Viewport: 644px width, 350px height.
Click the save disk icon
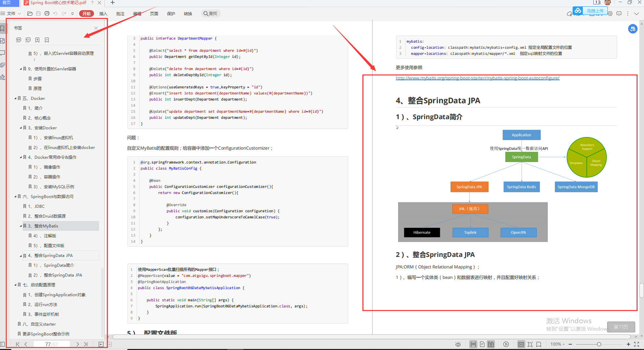[38, 14]
